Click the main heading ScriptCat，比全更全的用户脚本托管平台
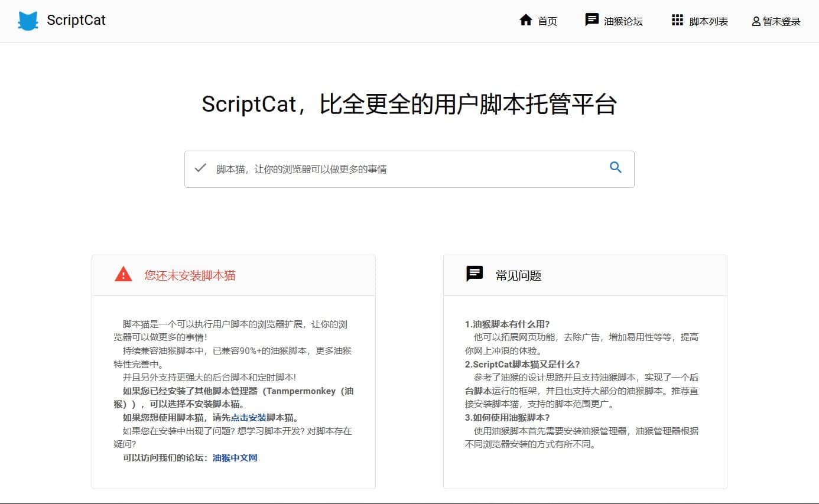Screen dimensions: 819x504 coord(409,105)
